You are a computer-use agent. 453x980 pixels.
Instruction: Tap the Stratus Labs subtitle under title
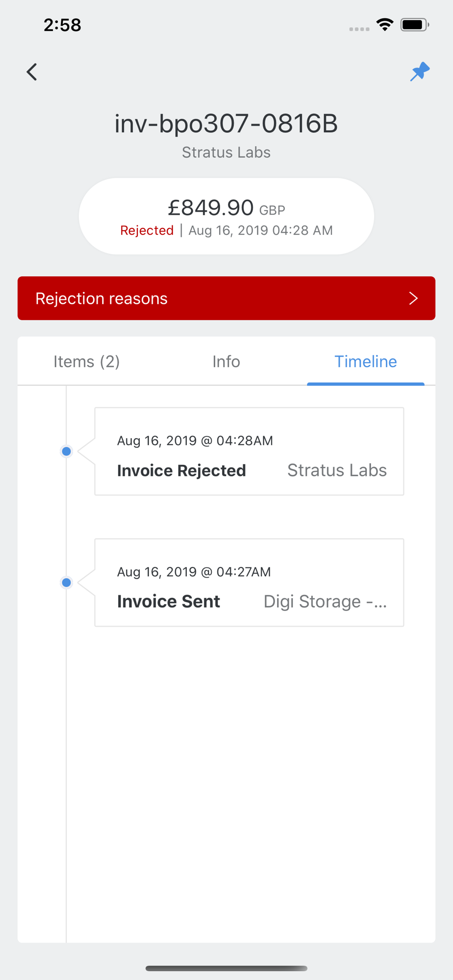coord(226,152)
